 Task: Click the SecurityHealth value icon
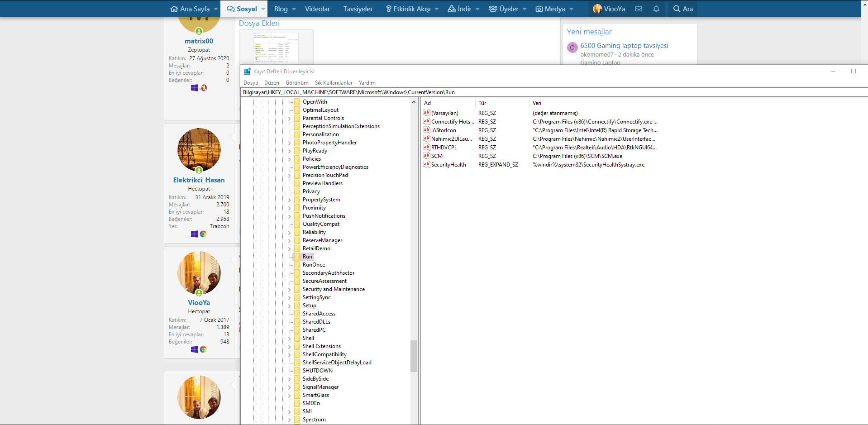tap(426, 164)
